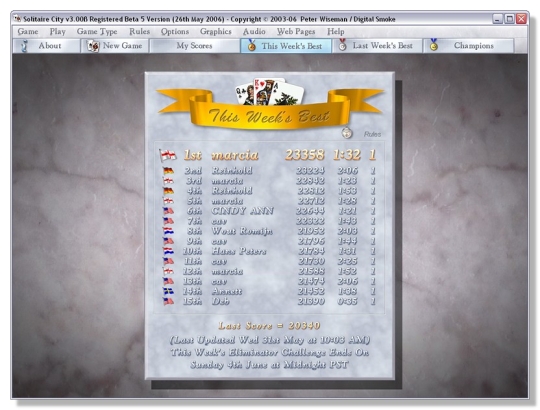Click England flag beside 1st marcia

point(168,155)
